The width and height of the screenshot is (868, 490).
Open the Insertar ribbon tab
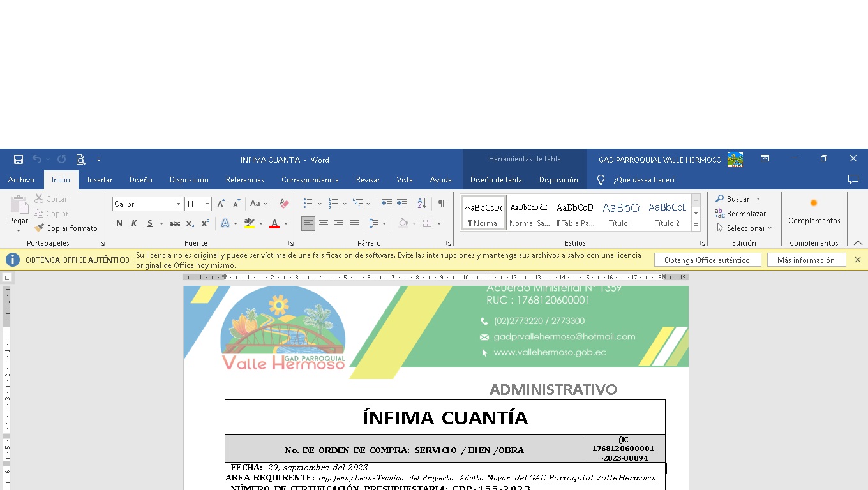point(100,180)
